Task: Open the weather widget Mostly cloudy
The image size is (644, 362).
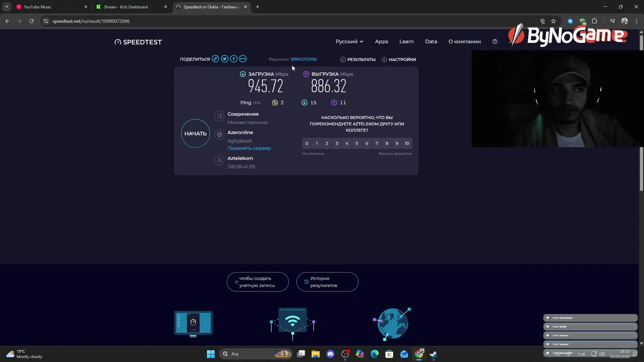Action: [24, 354]
